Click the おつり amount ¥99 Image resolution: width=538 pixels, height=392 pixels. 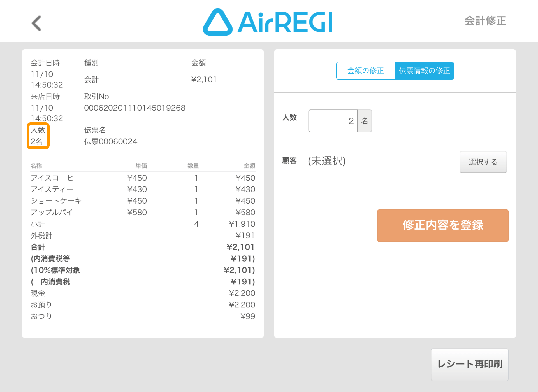[248, 316]
